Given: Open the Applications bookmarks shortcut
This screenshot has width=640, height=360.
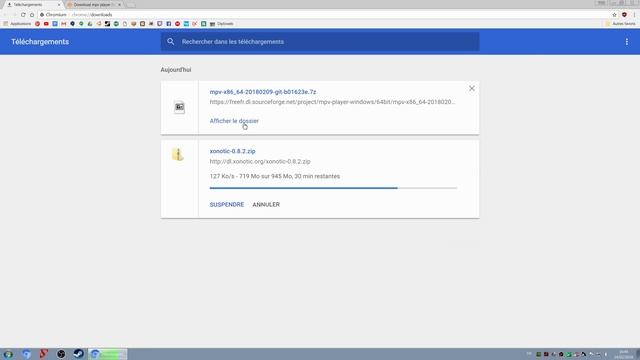Looking at the screenshot, I should [x=17, y=24].
